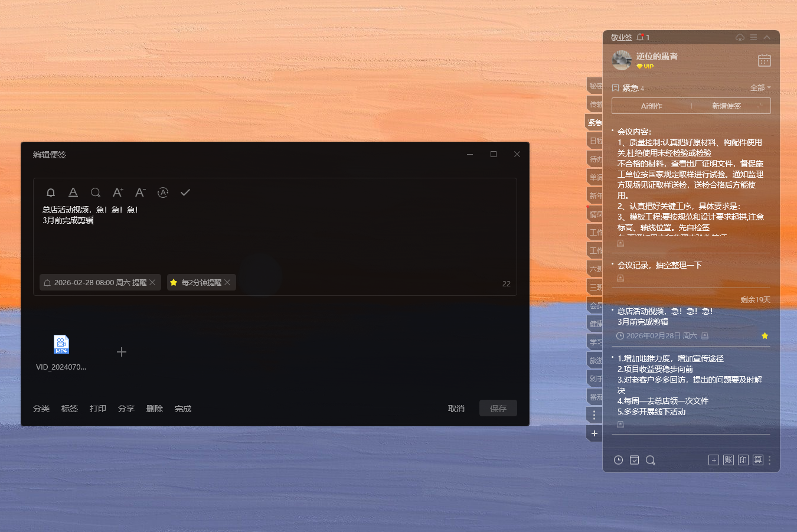The width and height of the screenshot is (797, 532).
Task: Collapse the 敬业签 panel with the chevron
Action: coord(767,37)
